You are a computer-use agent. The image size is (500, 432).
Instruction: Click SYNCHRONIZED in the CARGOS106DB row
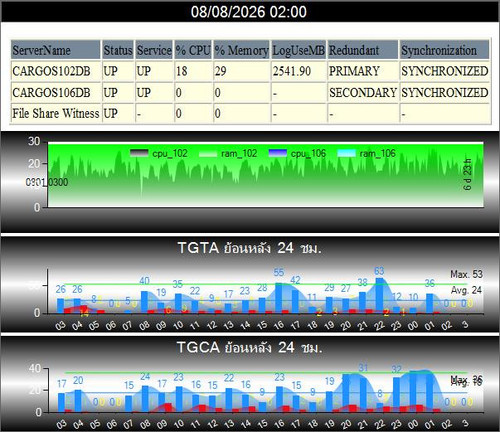coord(445,92)
